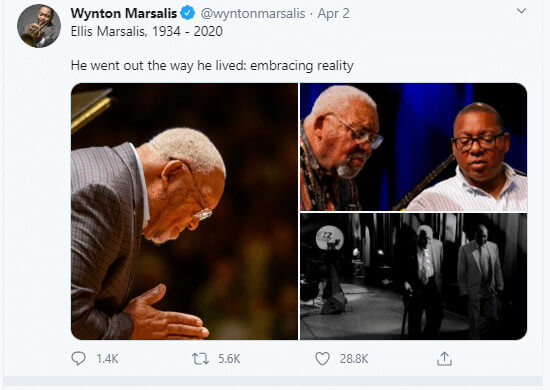Like the tweet with the heart icon
The height and width of the screenshot is (390, 550).
(x=322, y=359)
